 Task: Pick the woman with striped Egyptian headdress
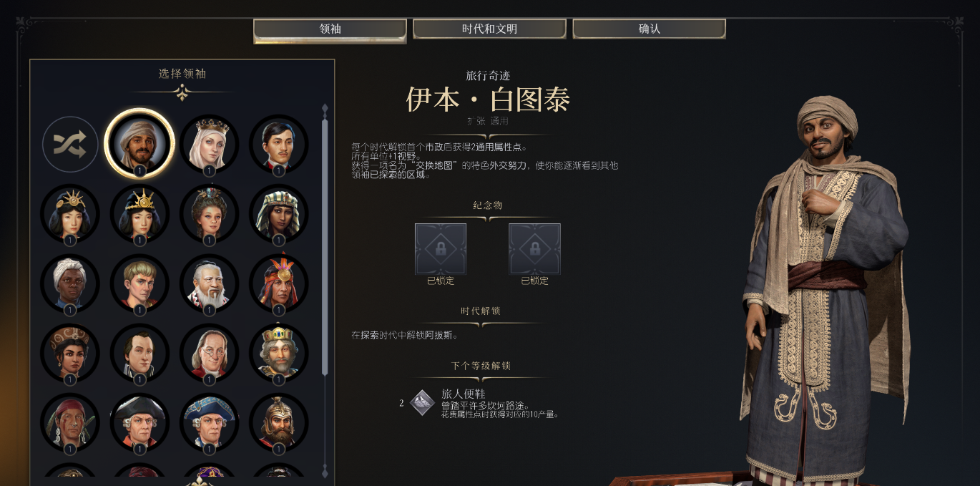pos(278,214)
